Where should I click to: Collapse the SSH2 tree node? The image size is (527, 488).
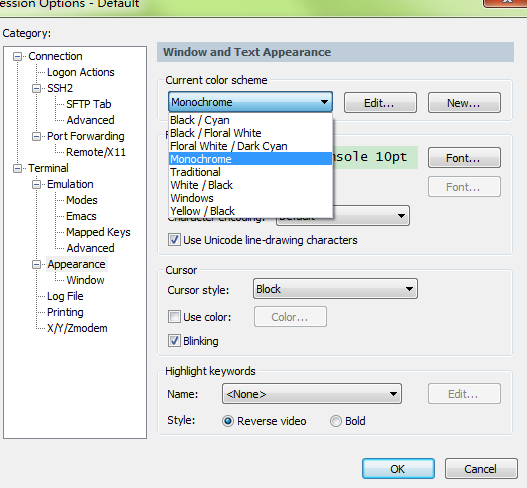coord(36,88)
